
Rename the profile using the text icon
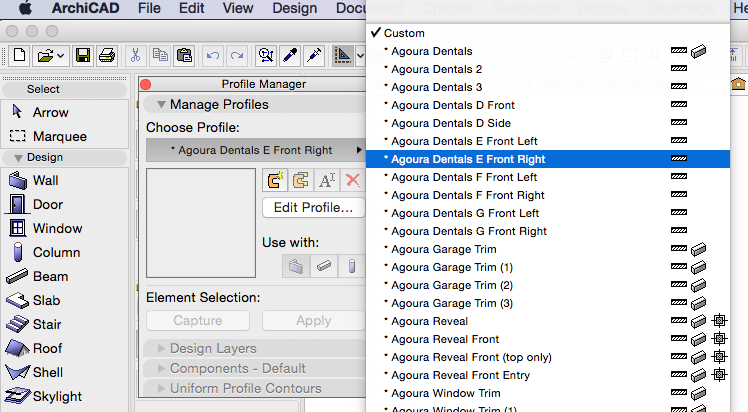click(327, 180)
